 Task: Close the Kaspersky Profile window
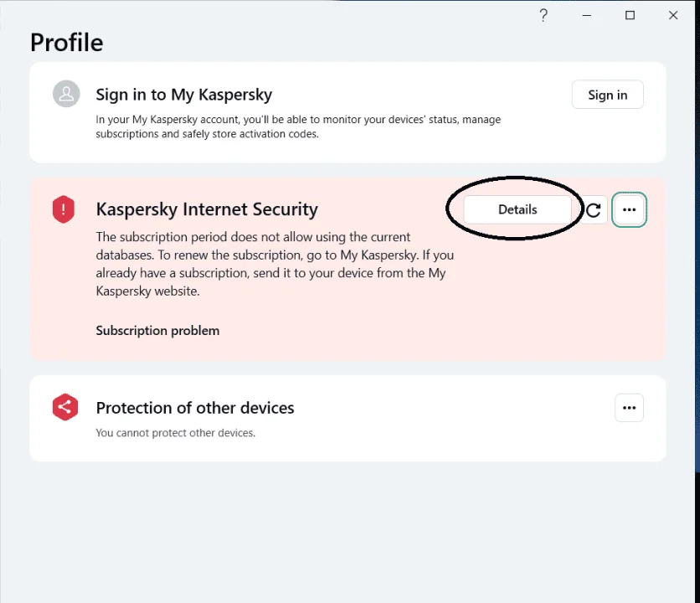click(x=673, y=16)
